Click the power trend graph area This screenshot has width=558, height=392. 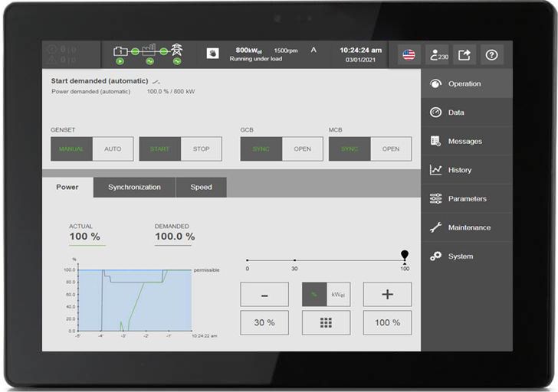tap(135, 300)
